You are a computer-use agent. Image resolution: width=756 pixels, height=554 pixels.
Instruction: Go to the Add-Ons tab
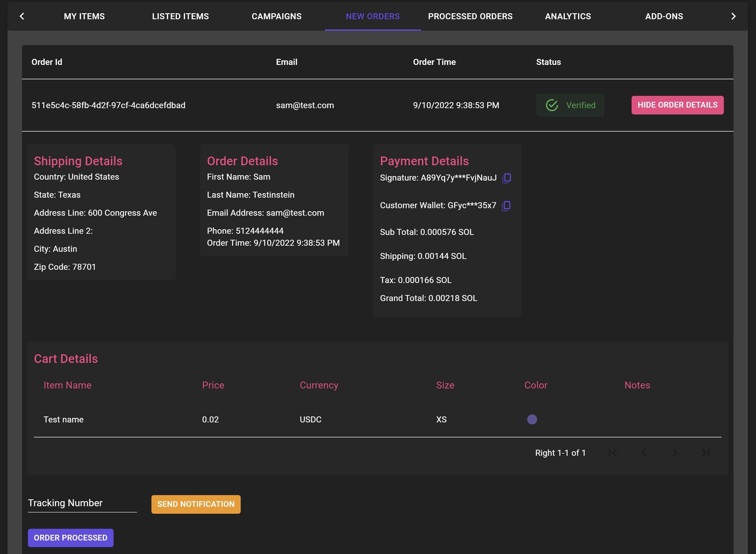tap(664, 17)
